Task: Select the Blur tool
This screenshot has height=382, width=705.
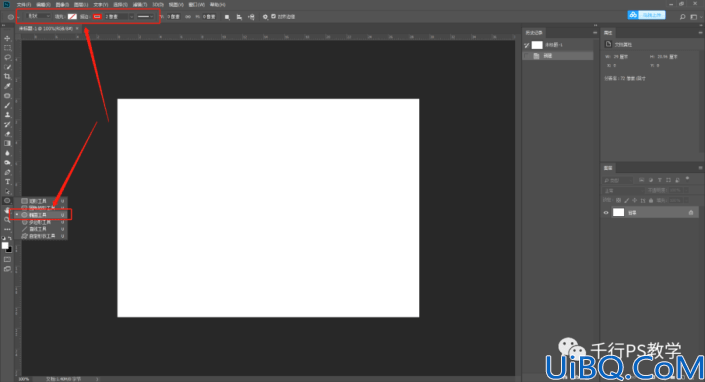Action: [7, 153]
